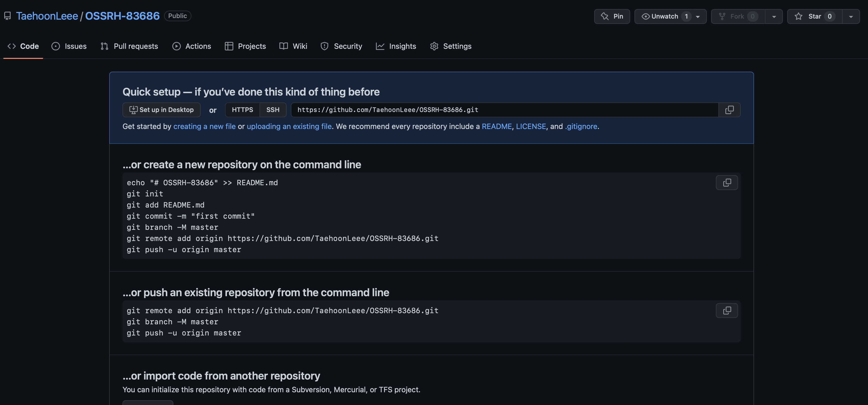The height and width of the screenshot is (405, 868).
Task: Open the Star lists dropdown arrow
Action: pyautogui.click(x=851, y=16)
